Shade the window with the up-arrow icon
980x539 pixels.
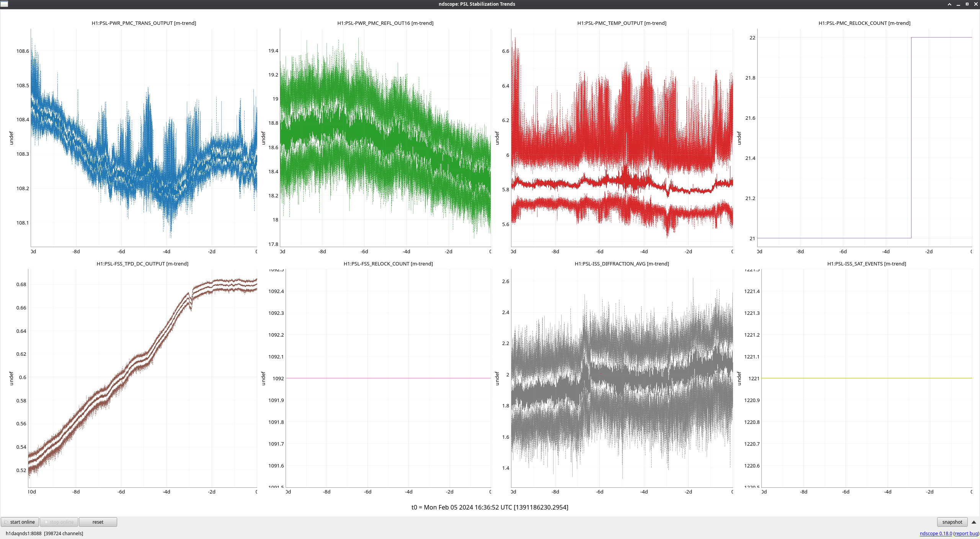coord(949,4)
